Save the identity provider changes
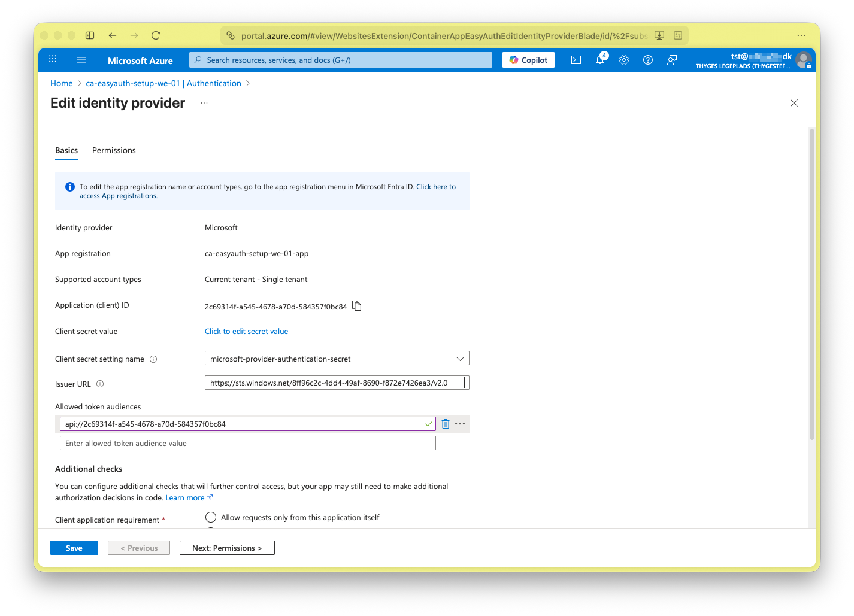Image resolution: width=854 pixels, height=616 pixels. [74, 548]
